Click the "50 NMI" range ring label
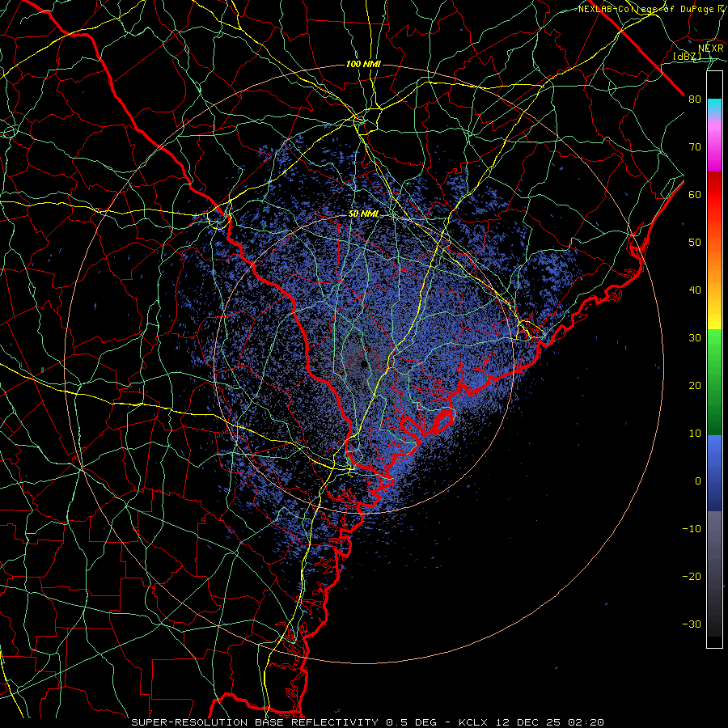728x728 pixels. click(x=363, y=214)
